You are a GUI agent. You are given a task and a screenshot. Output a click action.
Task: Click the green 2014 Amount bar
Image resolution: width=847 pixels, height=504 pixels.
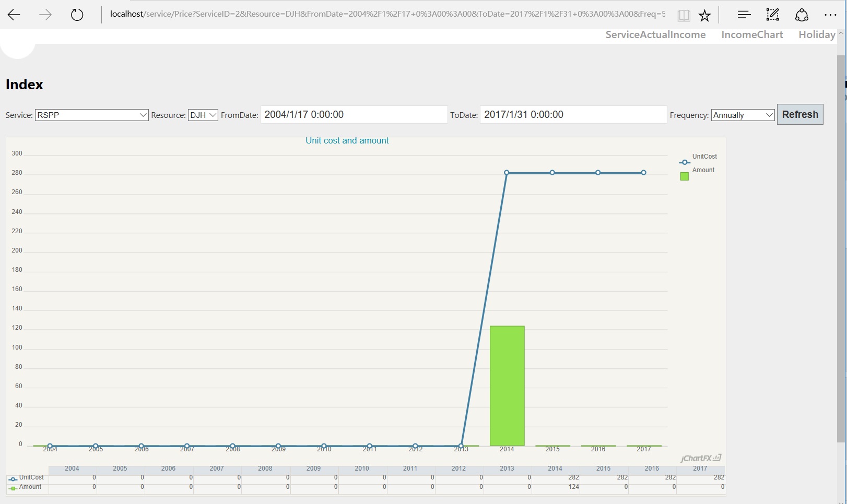pyautogui.click(x=507, y=386)
